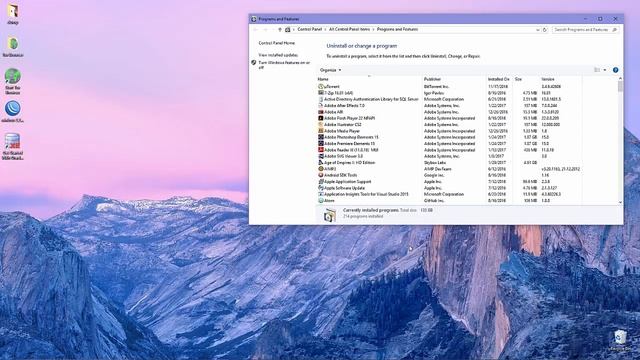The image size is (640, 360).
Task: Click the Search Programs and Features box
Action: pos(585,30)
